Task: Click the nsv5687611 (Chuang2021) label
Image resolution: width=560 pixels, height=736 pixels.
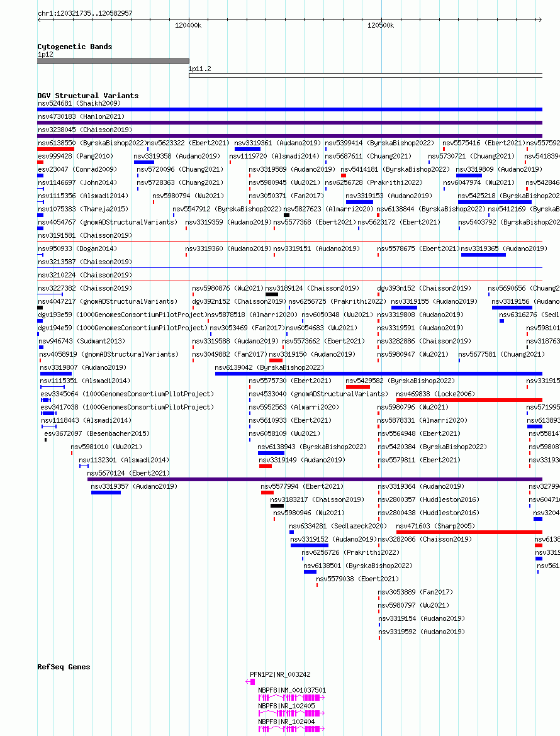Action: [x=368, y=156]
